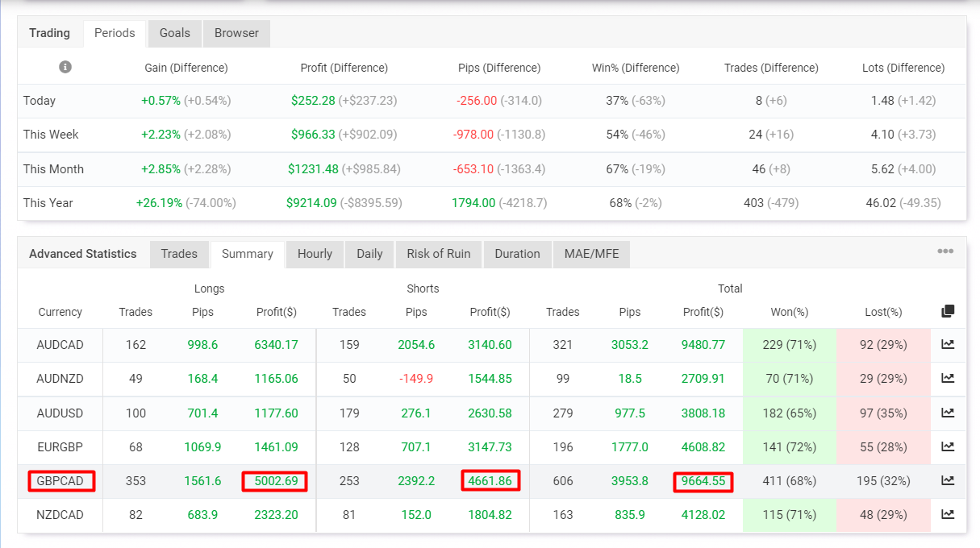This screenshot has height=548, width=980.
Task: Open the Hourly tab
Action: [315, 254]
